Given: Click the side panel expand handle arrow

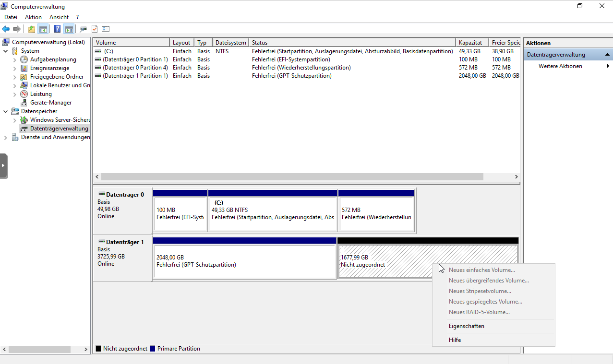Looking at the screenshot, I should pyautogui.click(x=3, y=165).
